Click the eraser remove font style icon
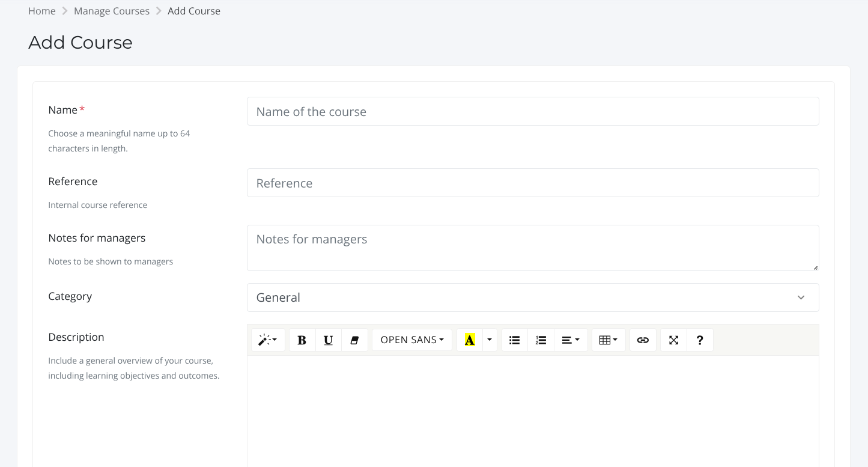Viewport: 868px width, 467px height. pos(354,340)
